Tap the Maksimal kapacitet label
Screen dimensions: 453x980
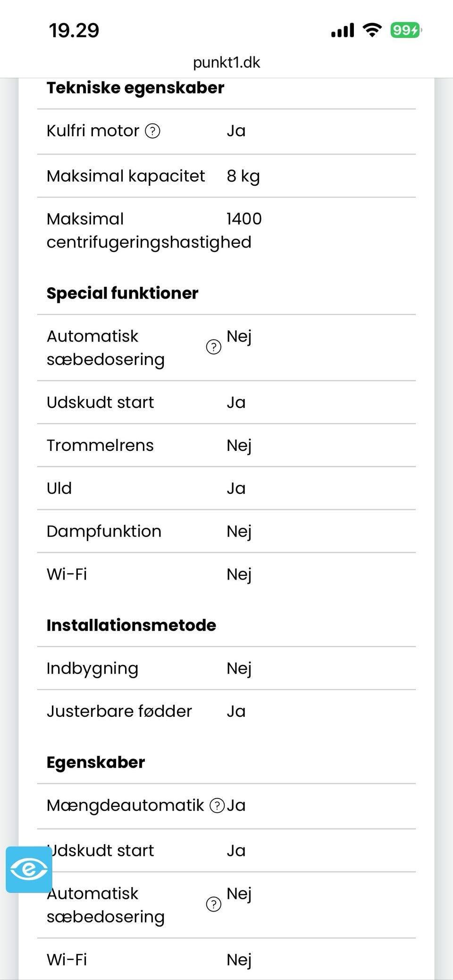(x=126, y=176)
